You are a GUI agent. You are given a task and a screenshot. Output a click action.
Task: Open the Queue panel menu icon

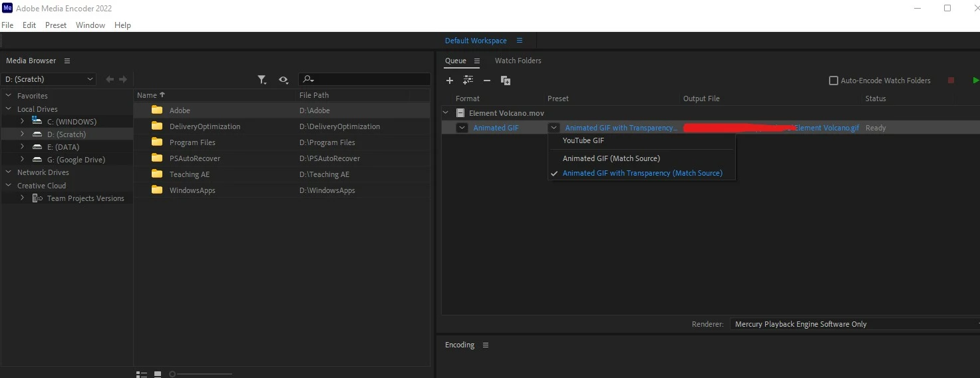pos(477,61)
